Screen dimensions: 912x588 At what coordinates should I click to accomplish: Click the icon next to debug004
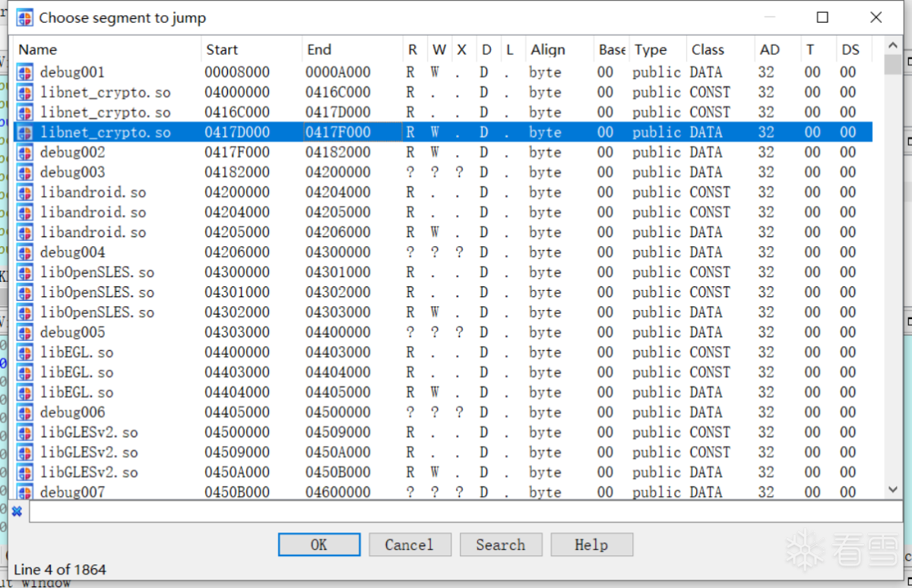25,252
